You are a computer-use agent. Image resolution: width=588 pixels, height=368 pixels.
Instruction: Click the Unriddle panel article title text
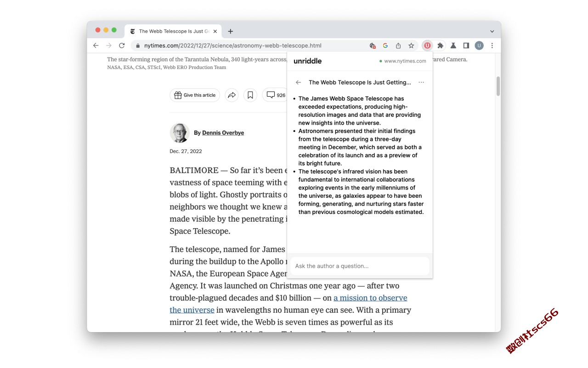(360, 82)
